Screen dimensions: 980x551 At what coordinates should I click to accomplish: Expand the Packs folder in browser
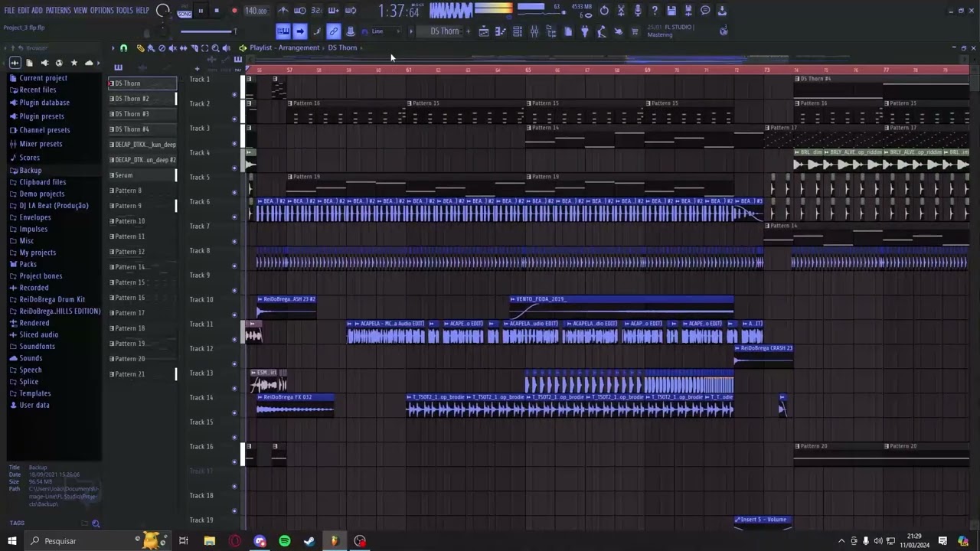tap(28, 264)
